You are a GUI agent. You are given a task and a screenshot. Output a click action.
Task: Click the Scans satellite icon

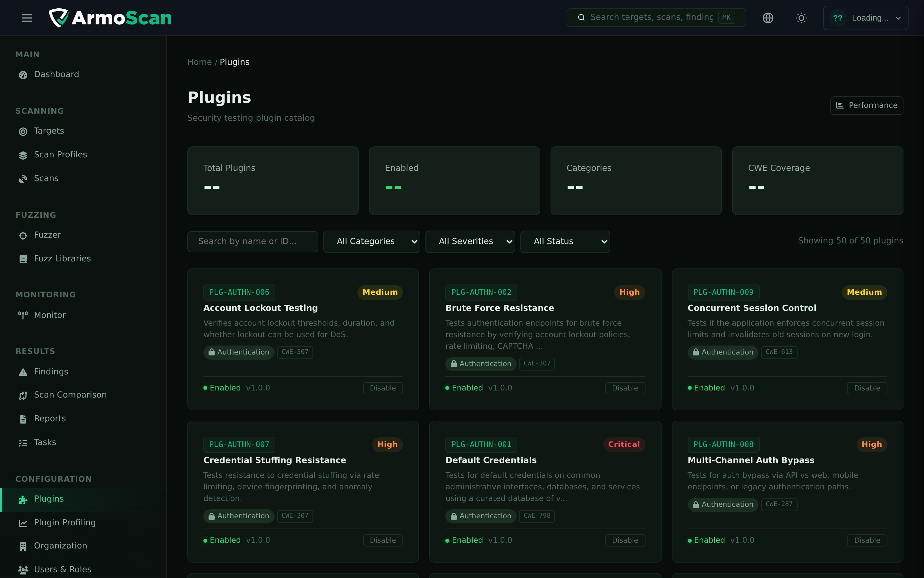tap(23, 179)
